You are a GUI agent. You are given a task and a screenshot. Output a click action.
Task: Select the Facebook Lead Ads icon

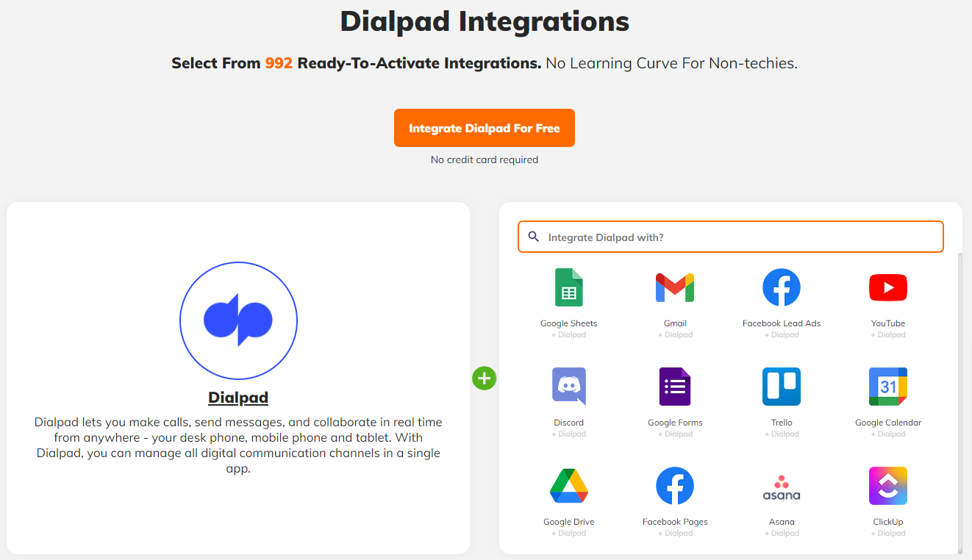click(781, 287)
